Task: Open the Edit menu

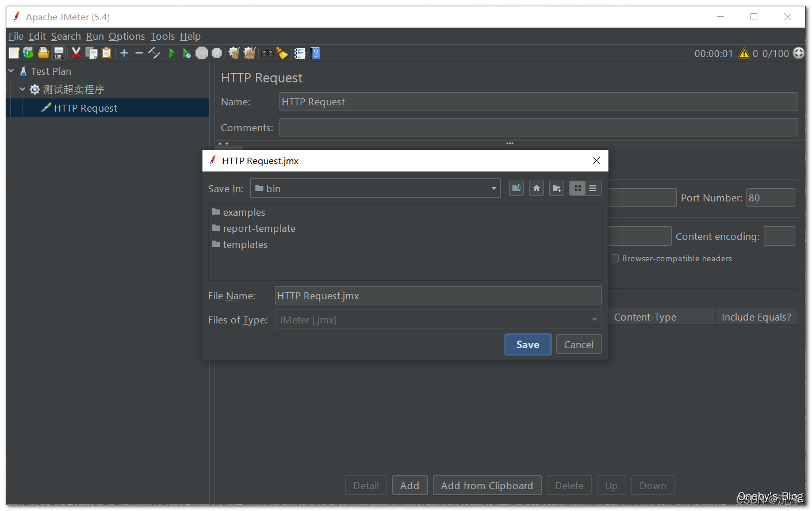Action: pyautogui.click(x=37, y=36)
